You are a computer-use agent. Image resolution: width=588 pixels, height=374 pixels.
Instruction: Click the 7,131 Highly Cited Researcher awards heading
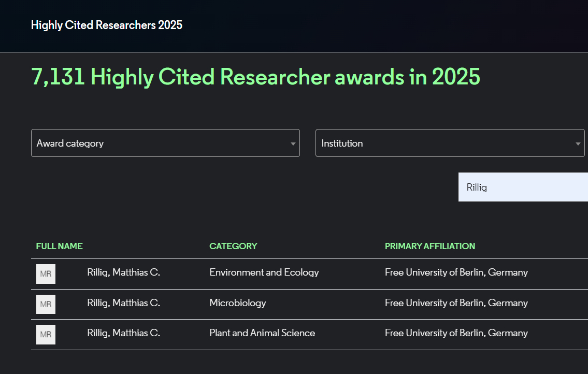[x=256, y=77]
